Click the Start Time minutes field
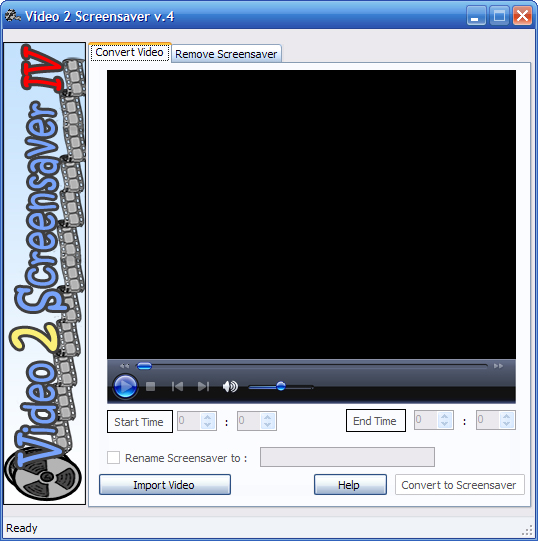Viewport: 538px width, 541px height. pyautogui.click(x=189, y=421)
